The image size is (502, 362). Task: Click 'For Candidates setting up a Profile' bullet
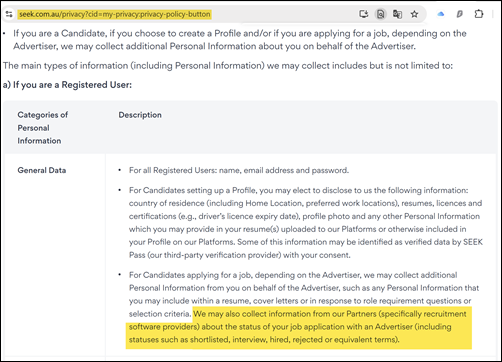pyautogui.click(x=306, y=223)
